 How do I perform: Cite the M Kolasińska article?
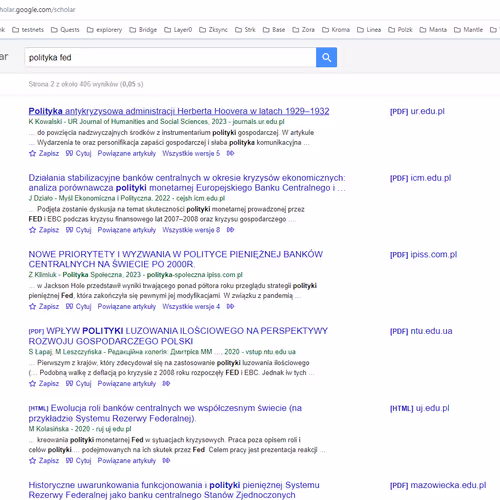click(78, 461)
